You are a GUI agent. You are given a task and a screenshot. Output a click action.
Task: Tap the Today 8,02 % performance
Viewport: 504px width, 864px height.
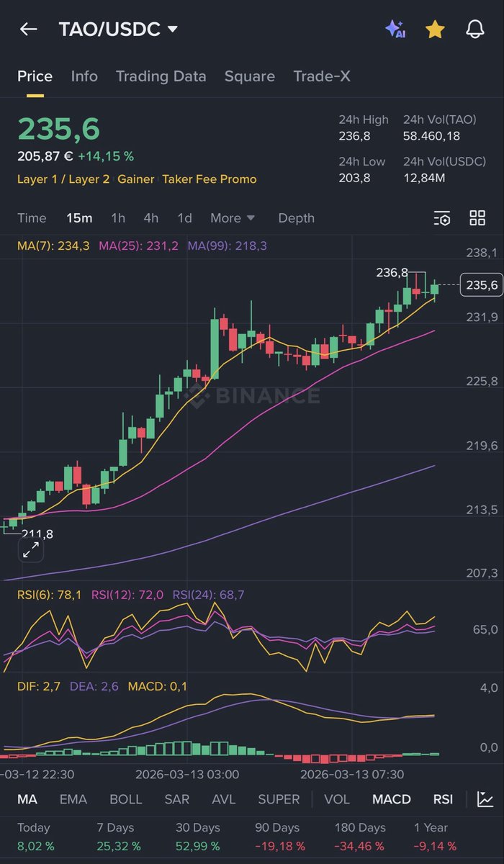tap(36, 837)
